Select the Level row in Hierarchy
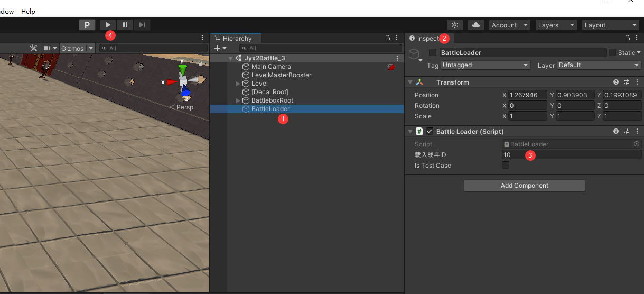Image resolution: width=644 pixels, height=294 pixels. point(259,84)
